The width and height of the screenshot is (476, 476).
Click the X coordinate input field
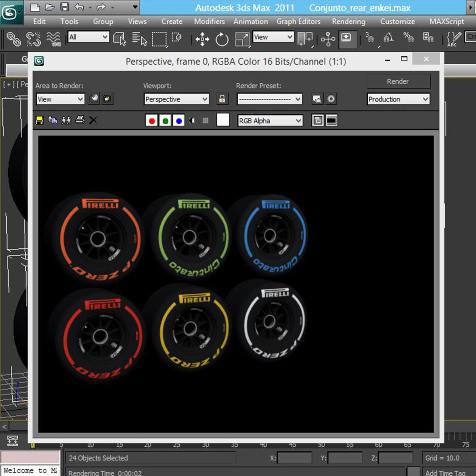(x=294, y=458)
